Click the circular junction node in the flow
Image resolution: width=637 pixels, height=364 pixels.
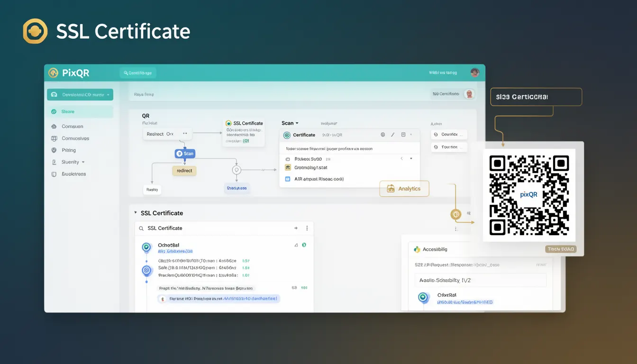pos(237,170)
